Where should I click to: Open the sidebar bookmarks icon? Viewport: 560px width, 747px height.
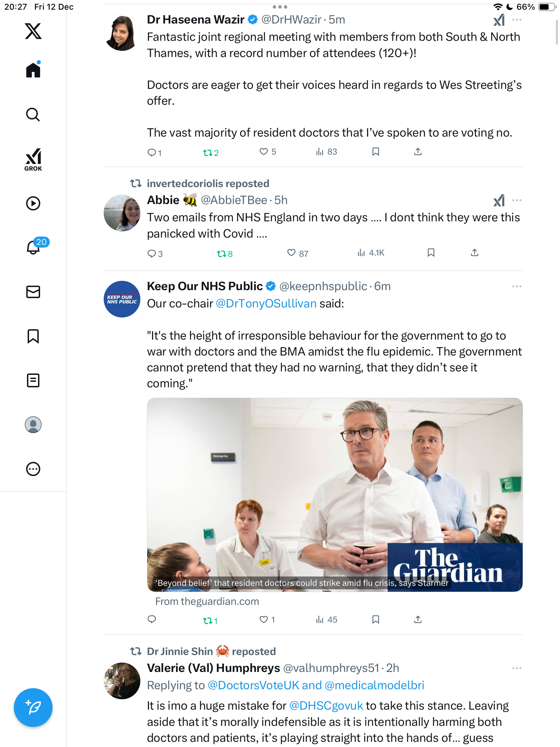(33, 336)
